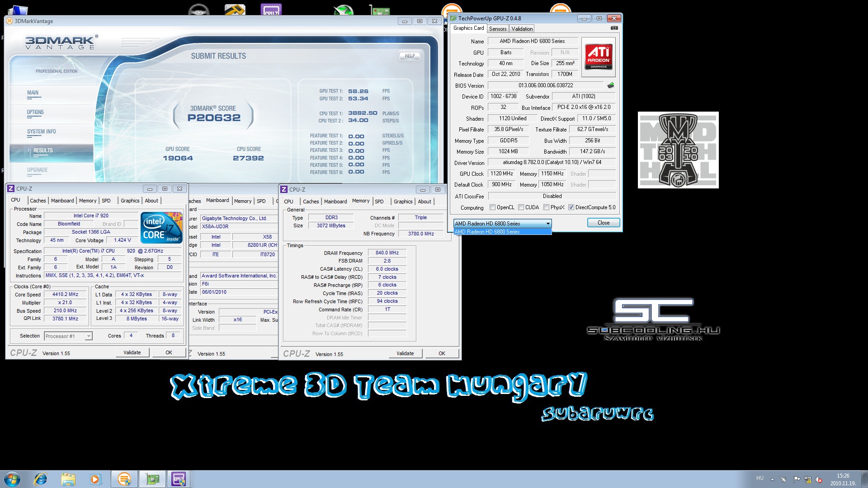
Task: Uncheck the DirectCompute 5.0 checkbox
Action: tap(571, 207)
